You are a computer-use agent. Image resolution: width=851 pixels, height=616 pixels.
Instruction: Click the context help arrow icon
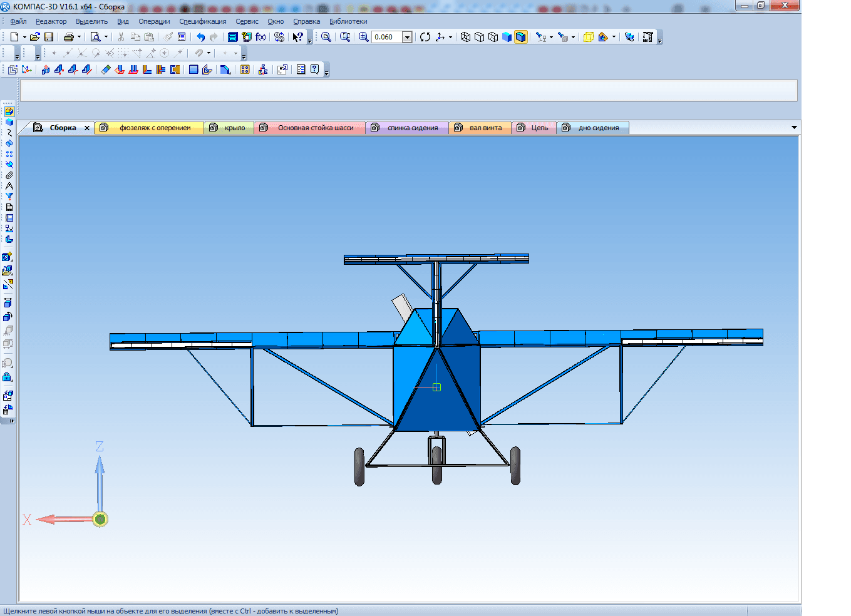point(298,37)
